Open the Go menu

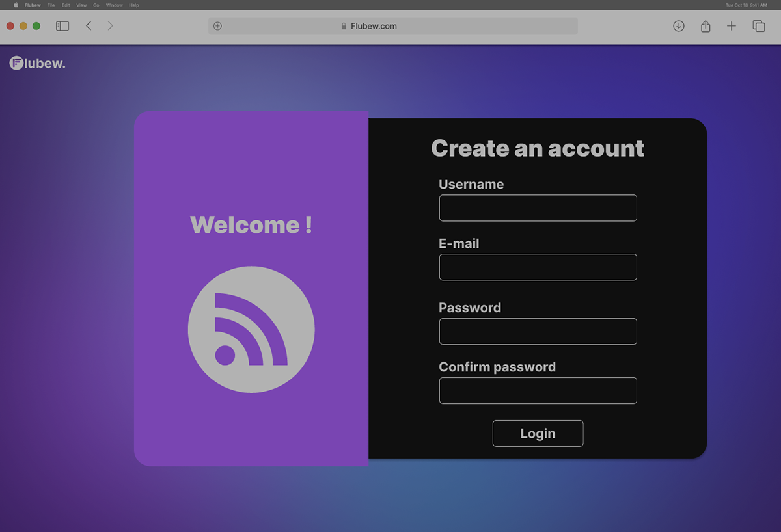tap(96, 5)
